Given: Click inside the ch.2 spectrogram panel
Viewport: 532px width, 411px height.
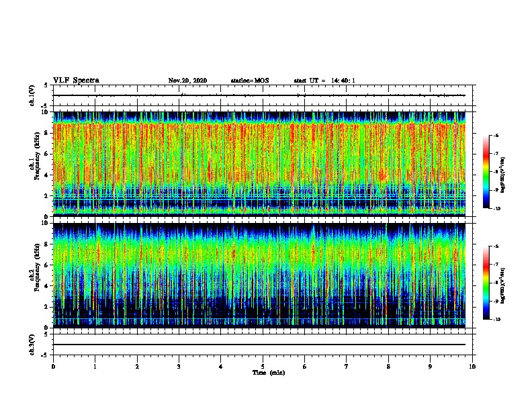Looking at the screenshot, I should pos(259,275).
